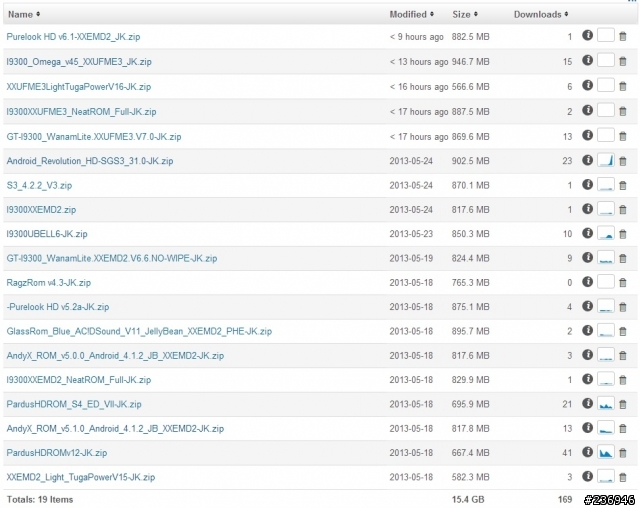Open I9300XXEMD2.zip file link
This screenshot has width=640, height=508.
coord(41,210)
